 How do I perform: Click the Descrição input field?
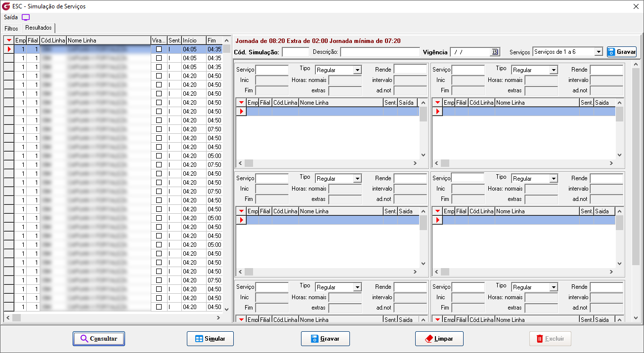click(x=380, y=52)
